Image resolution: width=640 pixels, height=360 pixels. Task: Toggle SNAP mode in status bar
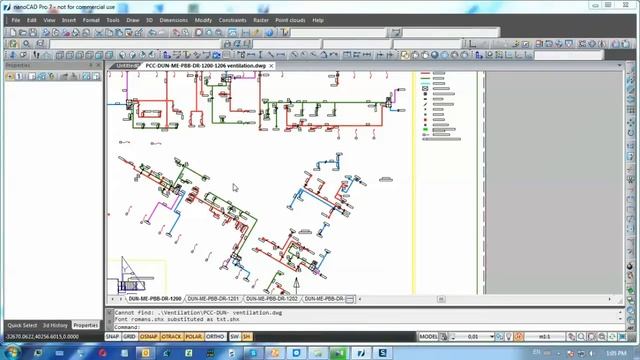112,337
